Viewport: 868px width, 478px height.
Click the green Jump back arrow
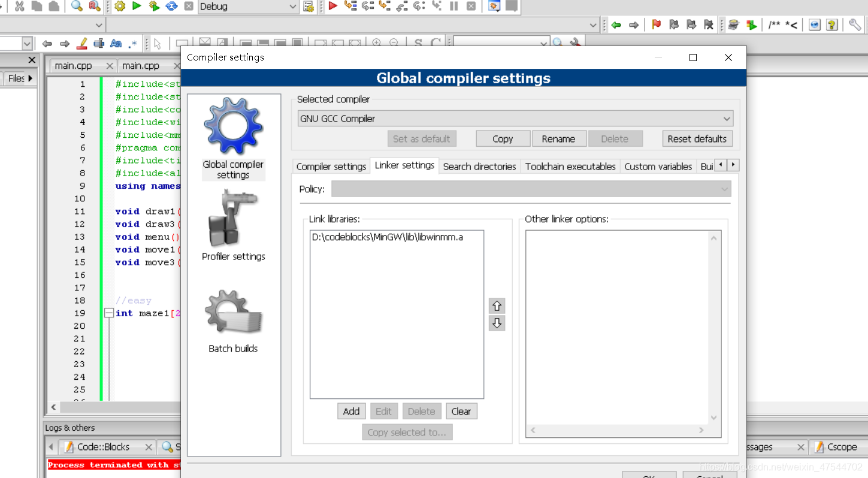click(616, 25)
